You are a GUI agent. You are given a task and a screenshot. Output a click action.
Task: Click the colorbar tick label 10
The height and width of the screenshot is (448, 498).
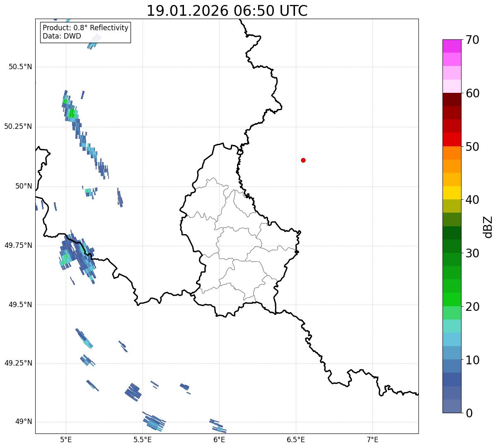(x=473, y=360)
